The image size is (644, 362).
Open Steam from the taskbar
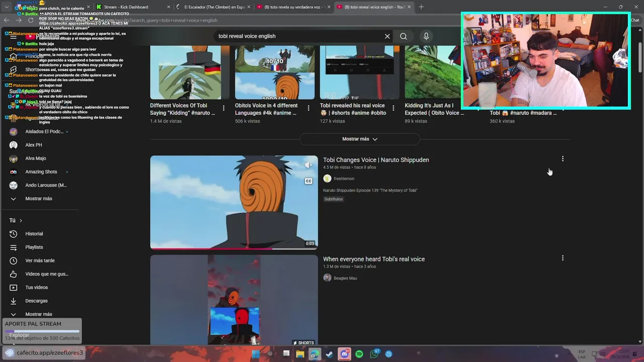[330, 354]
